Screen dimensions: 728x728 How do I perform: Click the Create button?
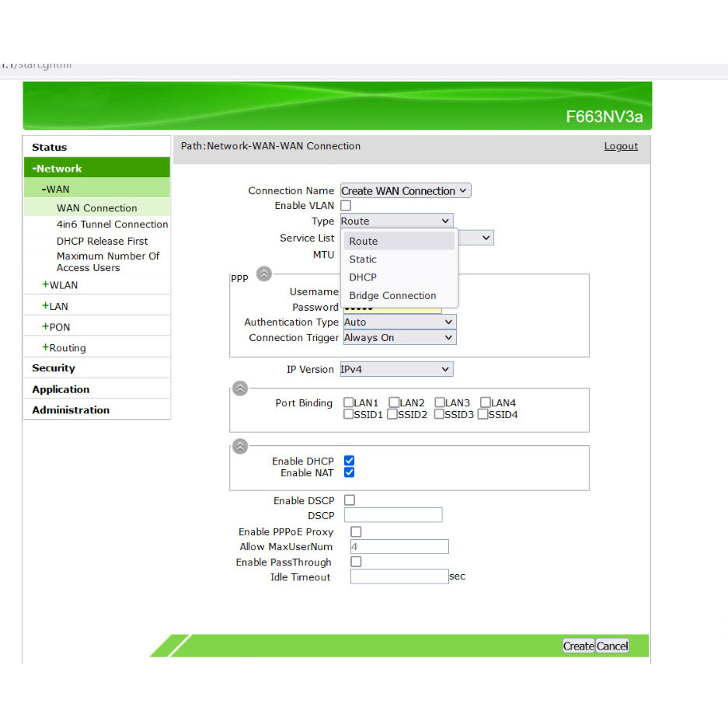[x=578, y=646]
